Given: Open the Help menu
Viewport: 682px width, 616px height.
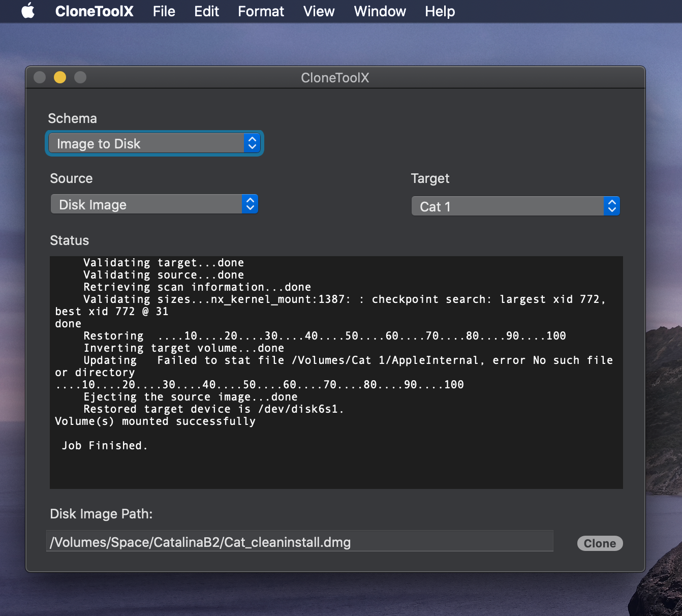Looking at the screenshot, I should (440, 11).
